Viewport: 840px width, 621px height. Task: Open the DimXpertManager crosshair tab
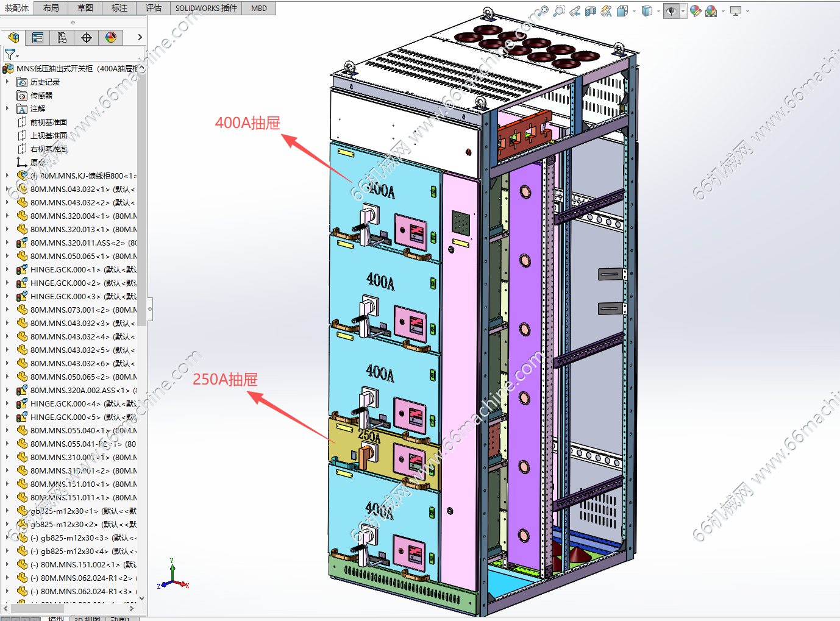87,38
